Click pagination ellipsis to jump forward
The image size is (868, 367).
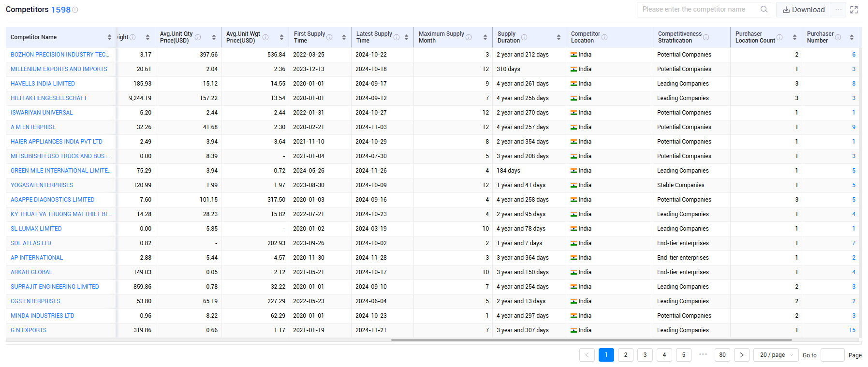[703, 354]
